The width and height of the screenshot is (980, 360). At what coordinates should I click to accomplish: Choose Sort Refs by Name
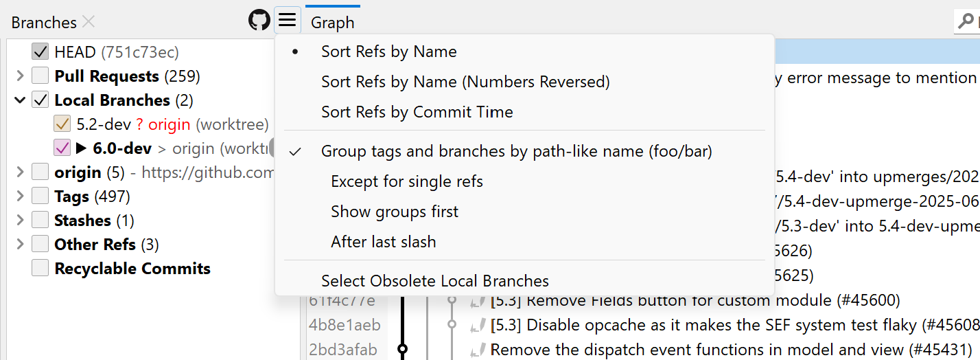click(524, 52)
